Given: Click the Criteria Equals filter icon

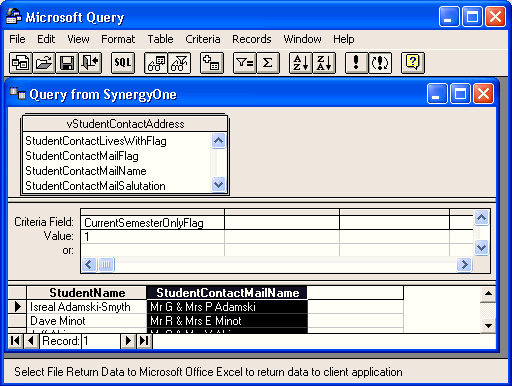Looking at the screenshot, I should coord(245,63).
